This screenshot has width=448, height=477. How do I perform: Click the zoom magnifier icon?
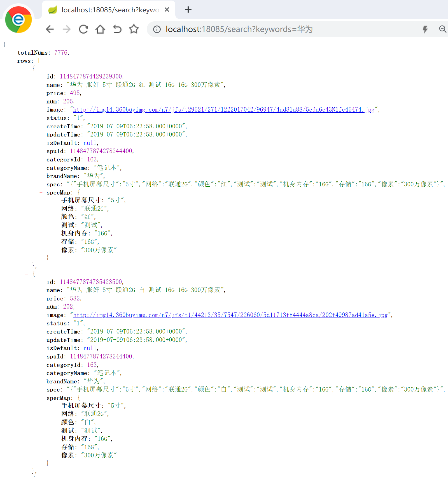(443, 29)
